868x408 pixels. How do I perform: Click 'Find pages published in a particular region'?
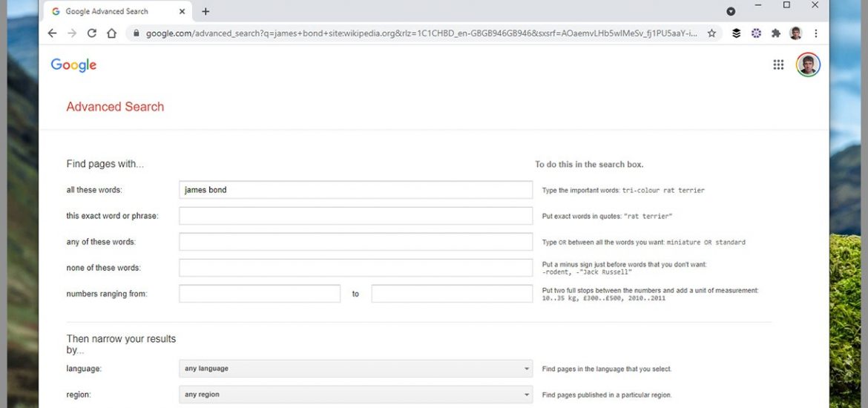click(607, 395)
